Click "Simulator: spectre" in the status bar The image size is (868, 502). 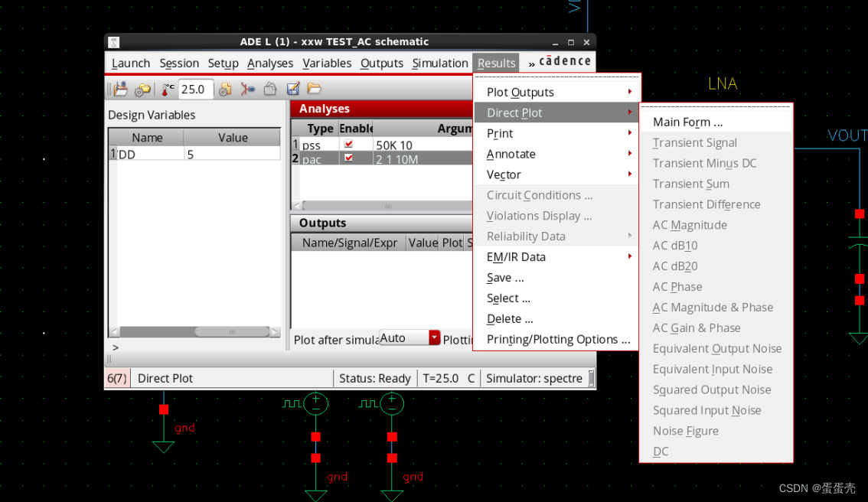(x=534, y=378)
